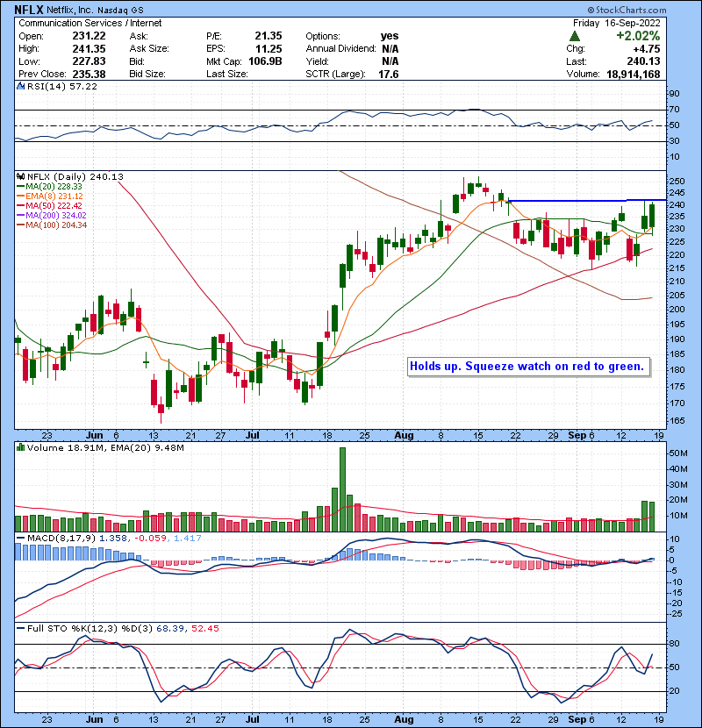The width and height of the screenshot is (702, 728).
Task: Click the Sep 6 label on the price chart date axis
Action: (x=581, y=436)
